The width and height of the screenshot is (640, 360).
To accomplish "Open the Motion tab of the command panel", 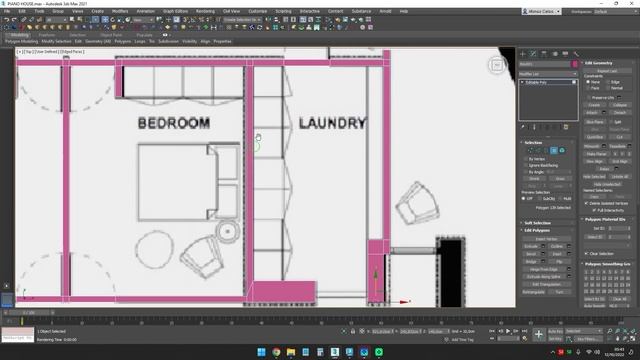I will (555, 54).
